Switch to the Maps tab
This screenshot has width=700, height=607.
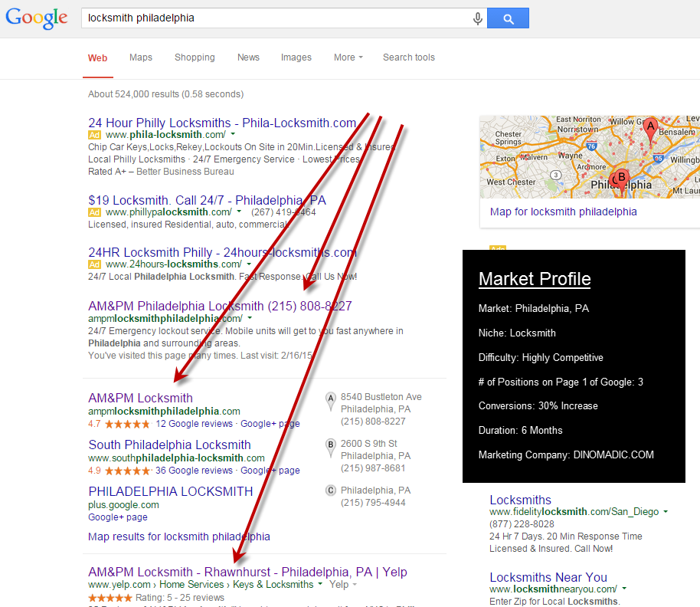141,57
